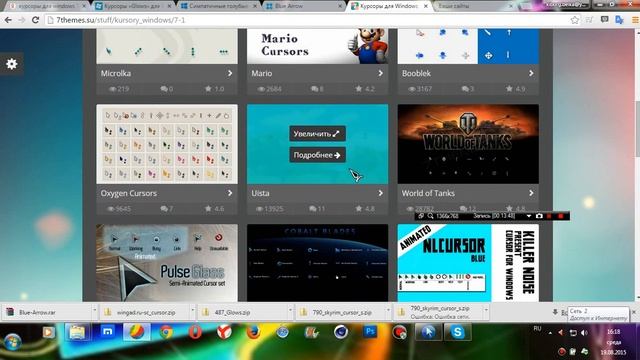Screen dimensions: 640x360
Task: Open the Windows Start orb
Action: point(13,341)
